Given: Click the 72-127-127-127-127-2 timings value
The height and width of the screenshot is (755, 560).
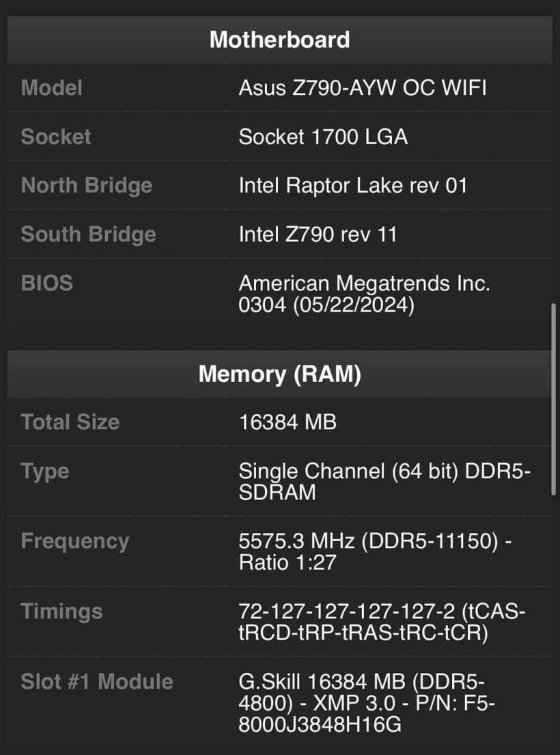Looking at the screenshot, I should point(382,622).
